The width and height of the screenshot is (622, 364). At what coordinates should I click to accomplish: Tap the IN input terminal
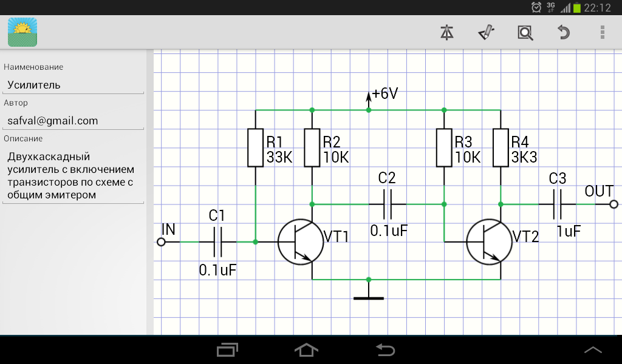161,242
